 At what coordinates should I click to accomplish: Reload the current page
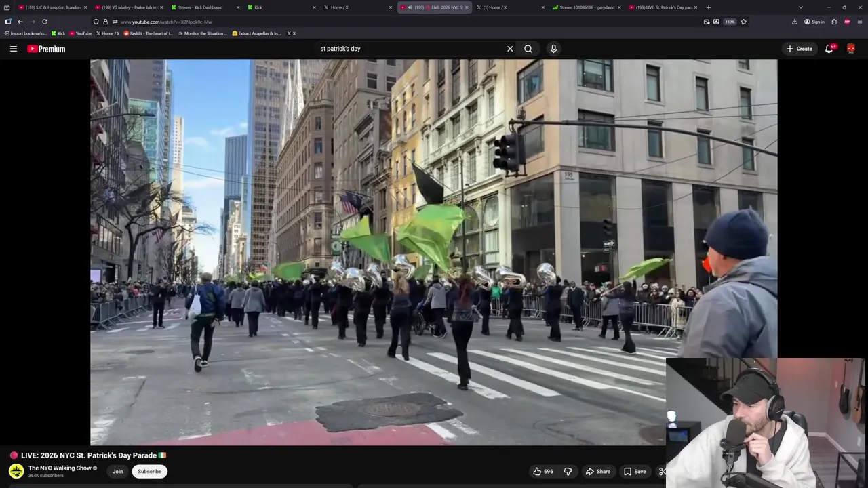point(45,22)
